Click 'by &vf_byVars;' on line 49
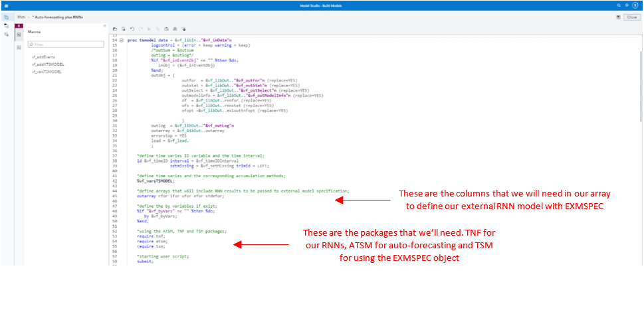Viewport: 644px width, 320px height. click(161, 216)
